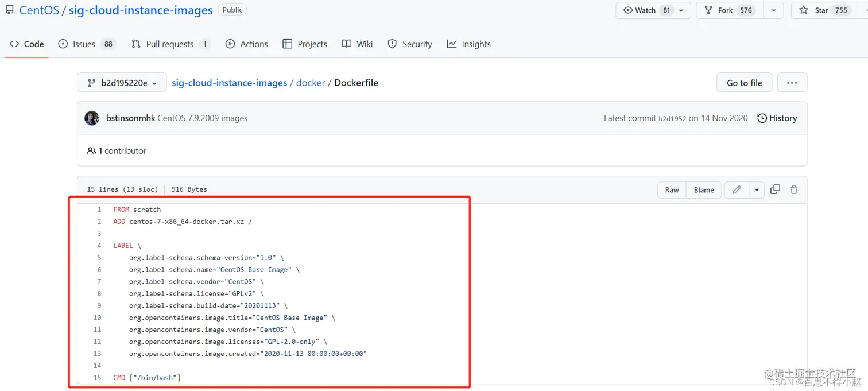Click the 755 star count
This screenshot has height=391, width=868.
841,10
